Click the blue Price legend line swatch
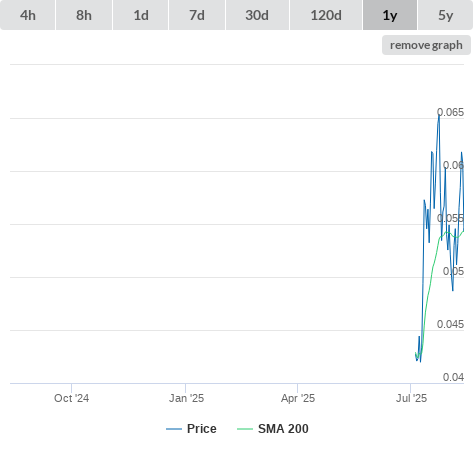This screenshot has height=455, width=474. pos(174,429)
